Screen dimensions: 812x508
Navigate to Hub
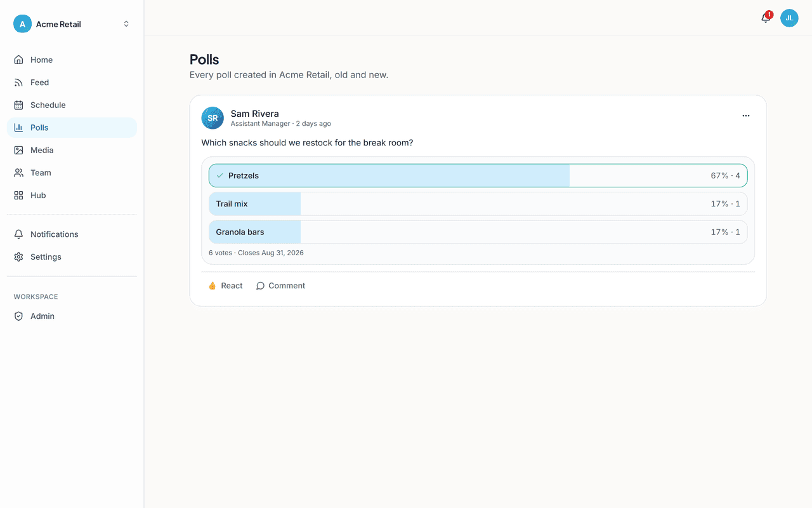(x=72, y=195)
